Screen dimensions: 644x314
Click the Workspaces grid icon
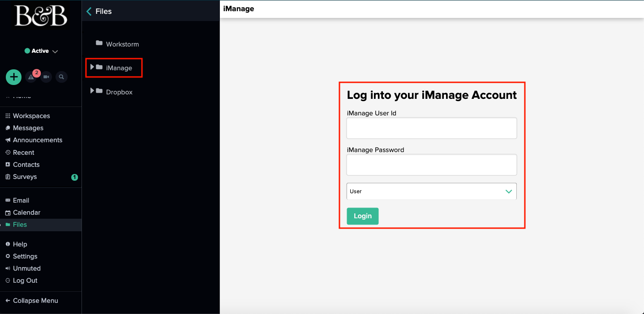8,116
